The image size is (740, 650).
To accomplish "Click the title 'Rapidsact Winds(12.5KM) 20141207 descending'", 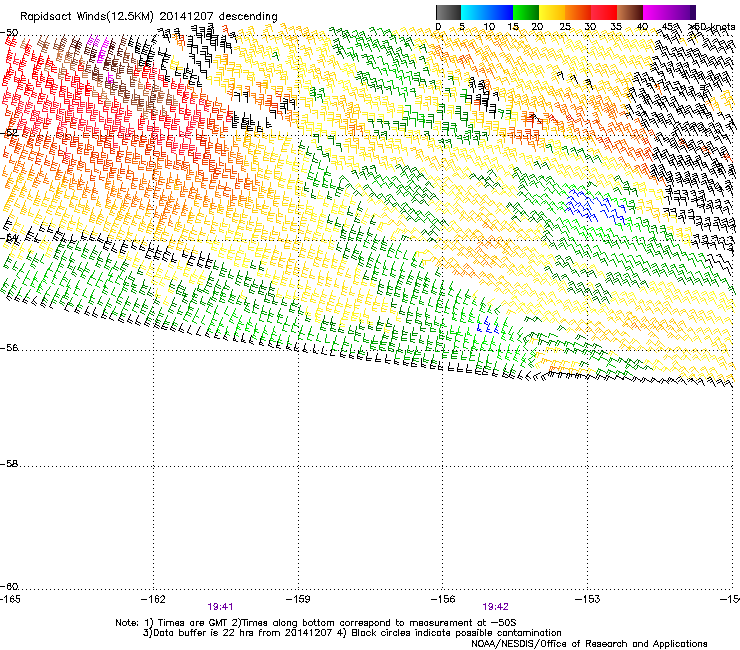I will coord(149,17).
